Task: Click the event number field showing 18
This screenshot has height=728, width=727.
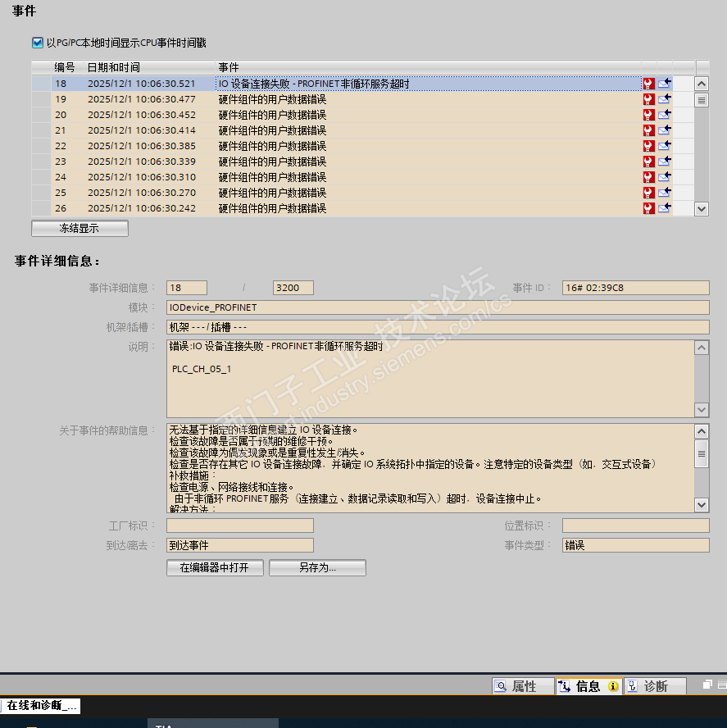Action: tap(187, 288)
